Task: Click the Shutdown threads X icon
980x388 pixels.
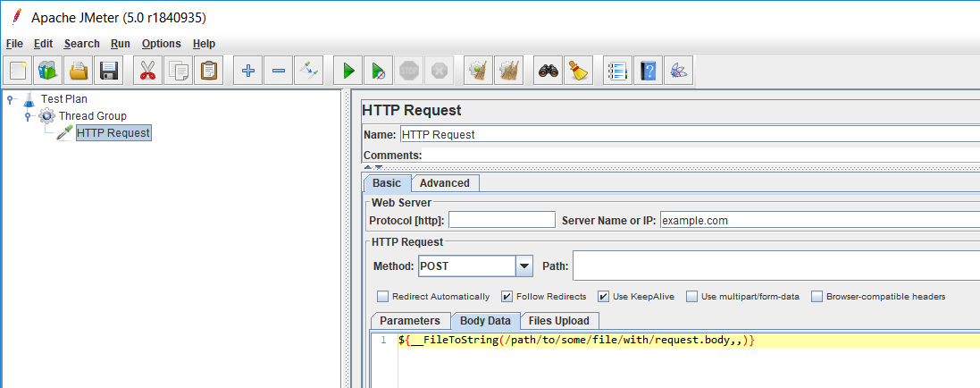Action: [440, 70]
